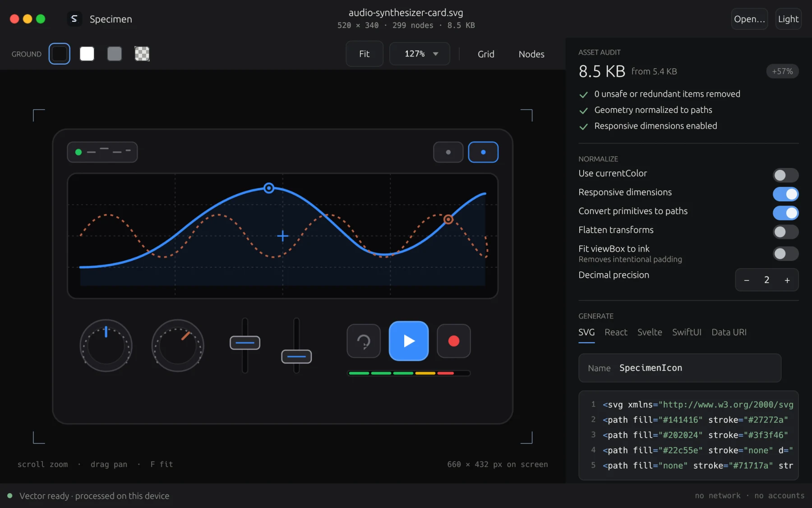
Task: Click the top-left artboard corner bracket
Action: click(39, 115)
